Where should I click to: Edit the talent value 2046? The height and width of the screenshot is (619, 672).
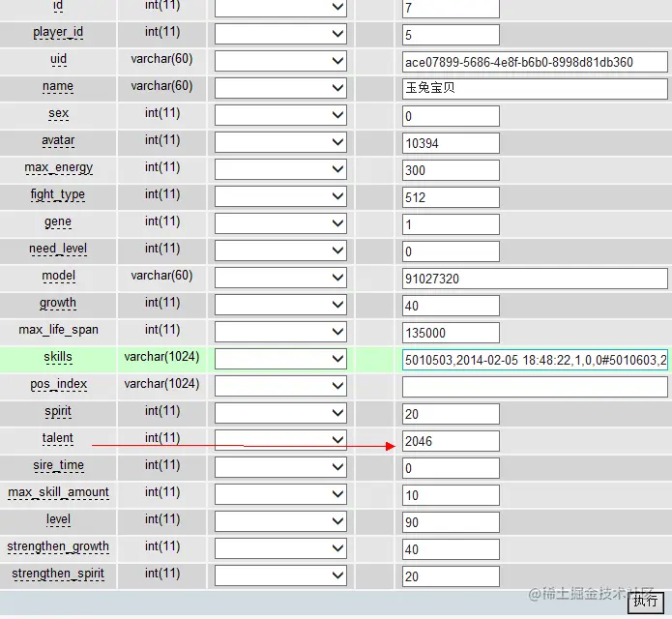pyautogui.click(x=451, y=441)
